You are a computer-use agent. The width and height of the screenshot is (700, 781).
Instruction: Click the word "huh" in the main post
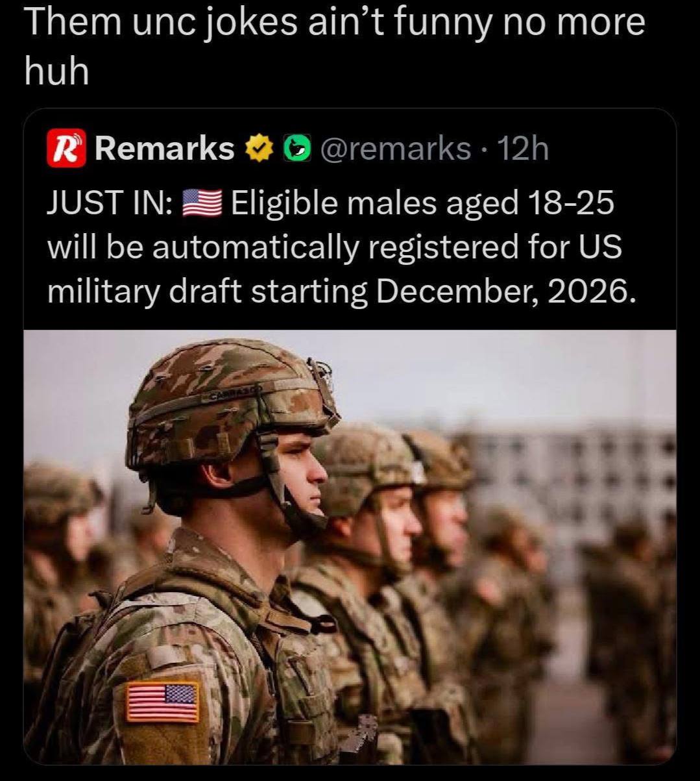[x=56, y=71]
